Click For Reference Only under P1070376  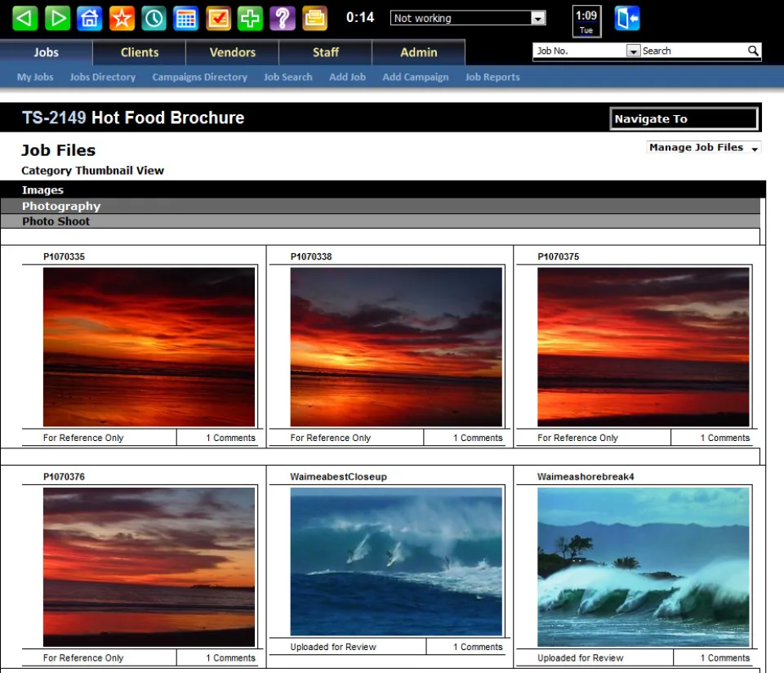[83, 657]
